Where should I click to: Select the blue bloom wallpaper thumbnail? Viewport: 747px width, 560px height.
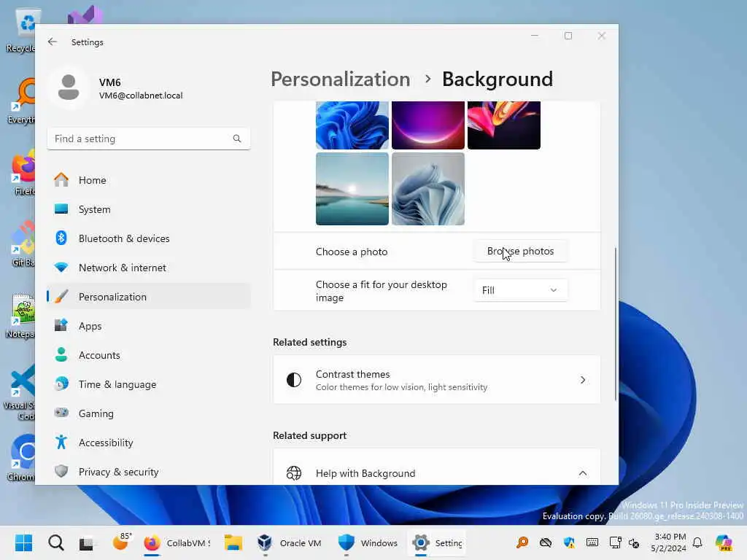(x=352, y=125)
